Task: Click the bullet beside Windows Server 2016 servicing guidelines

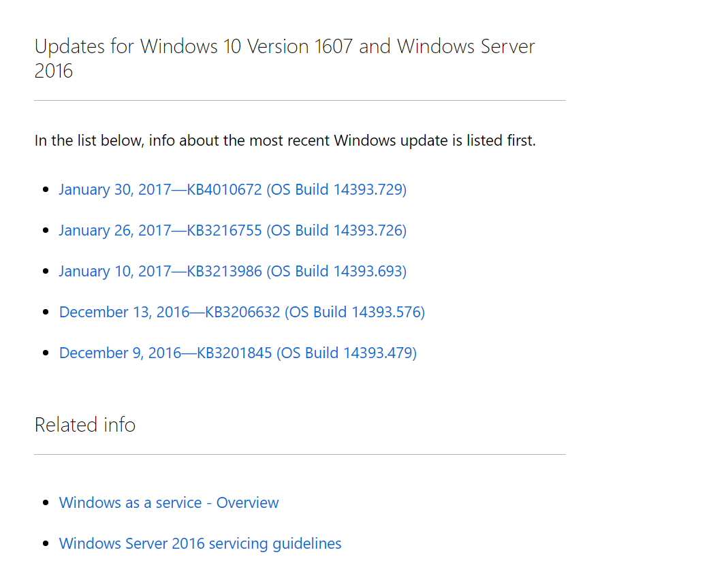Action: [46, 543]
